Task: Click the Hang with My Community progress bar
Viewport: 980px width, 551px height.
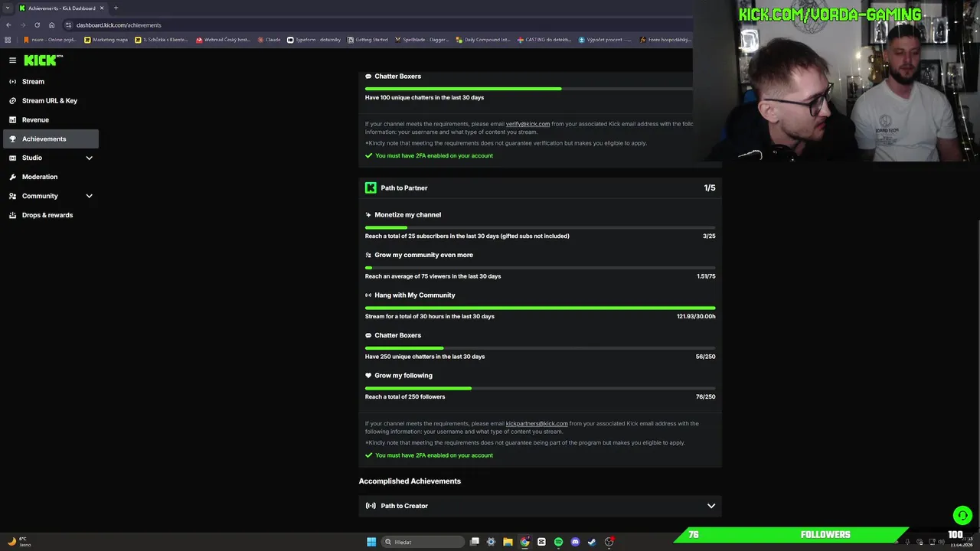Action: (x=541, y=308)
